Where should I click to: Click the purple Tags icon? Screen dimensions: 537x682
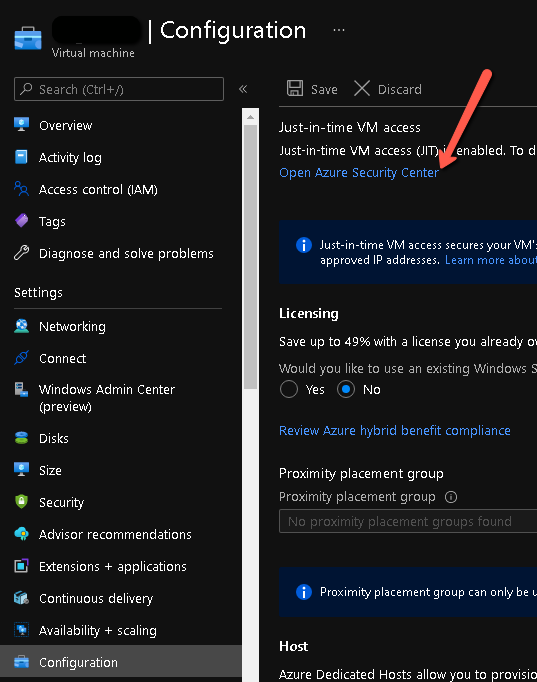pos(21,221)
